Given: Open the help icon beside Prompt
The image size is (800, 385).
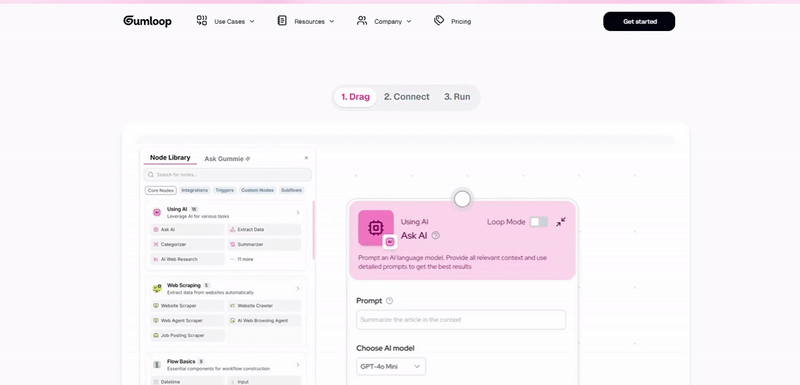Looking at the screenshot, I should 390,301.
